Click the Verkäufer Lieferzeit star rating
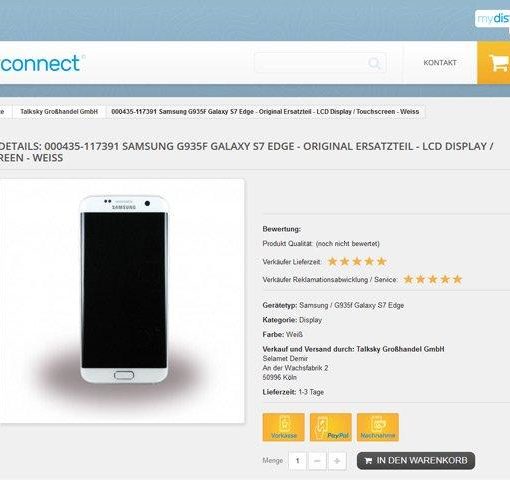This screenshot has height=480, width=510. pos(357,261)
